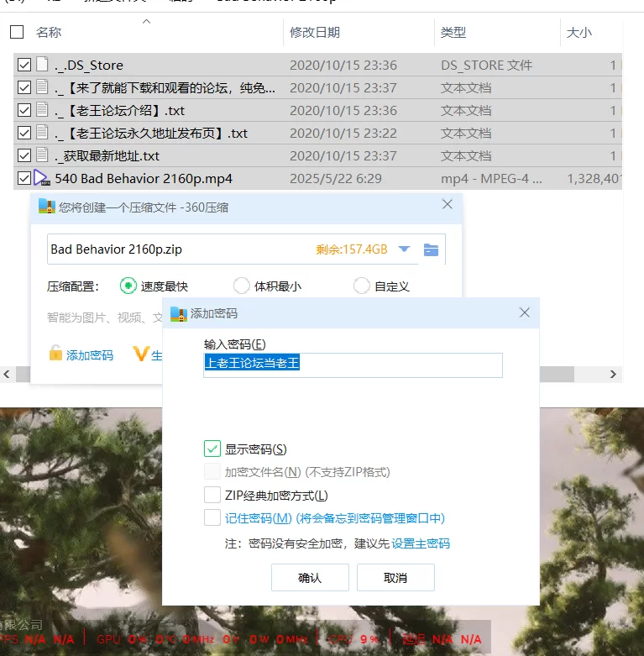Uncheck the 【来了就能下载和观看的论坛 file checkbox
Viewport: 644px width, 656px height.
tap(24, 87)
